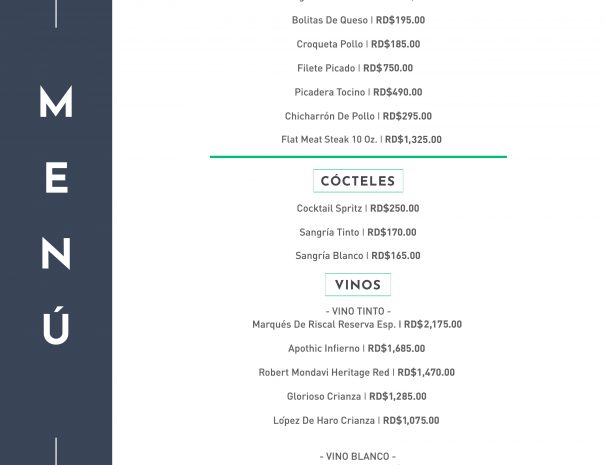This screenshot has height=465, width=605.
Task: Click the letter M in sidebar title
Action: (x=56, y=101)
